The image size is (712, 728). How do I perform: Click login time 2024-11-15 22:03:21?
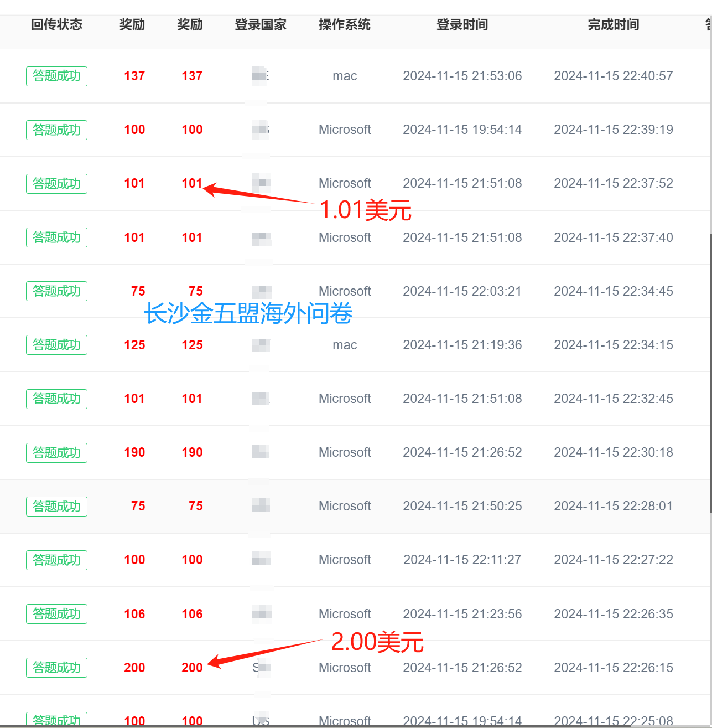pyautogui.click(x=462, y=291)
